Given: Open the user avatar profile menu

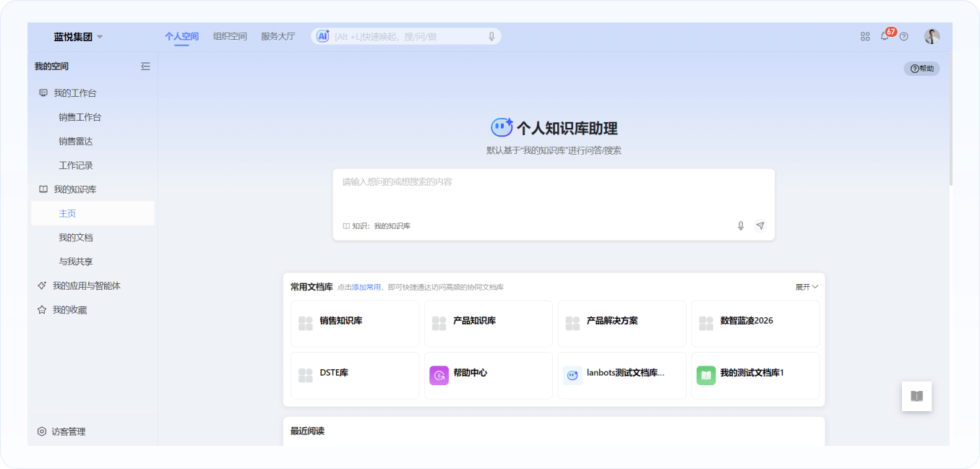Looking at the screenshot, I should point(932,36).
